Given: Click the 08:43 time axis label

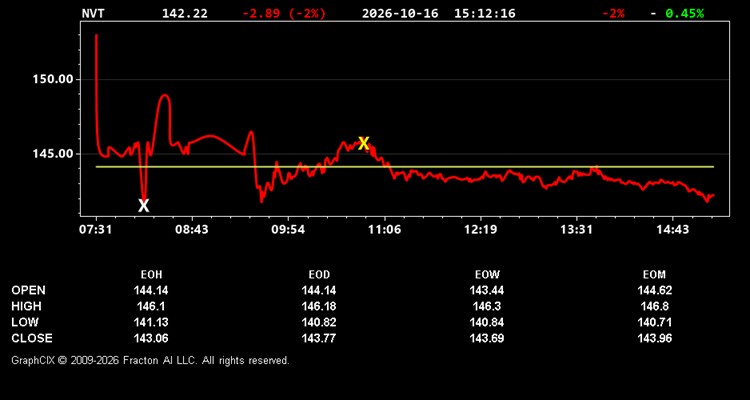Looking at the screenshot, I should 192,230.
